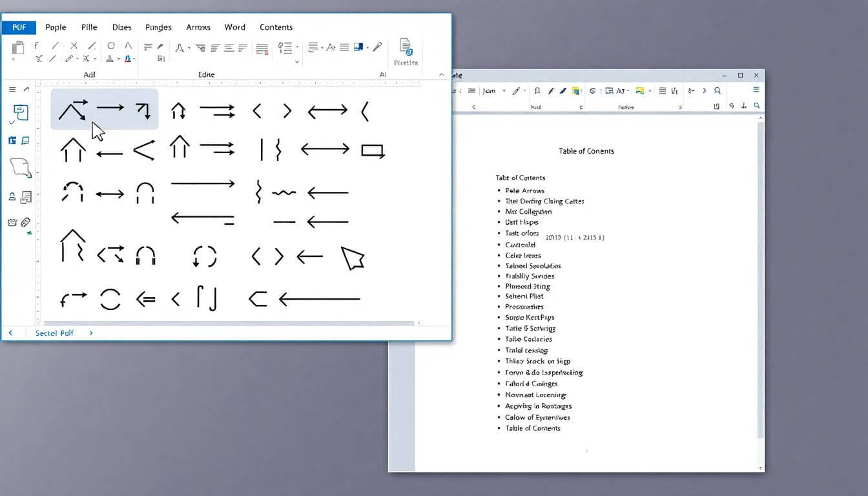Select the dashed circular refresh arrows shape

tap(205, 256)
